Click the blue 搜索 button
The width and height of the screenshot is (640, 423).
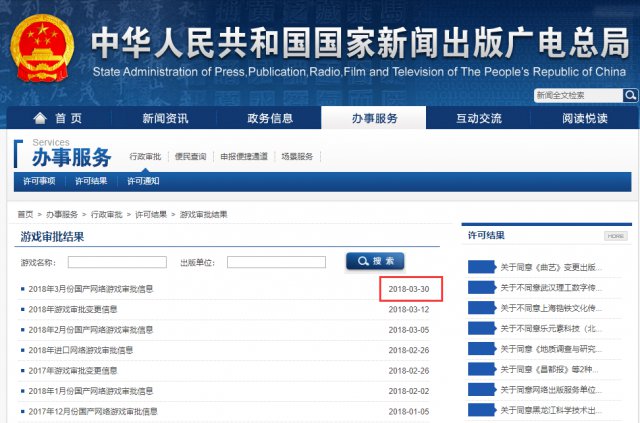coord(375,261)
